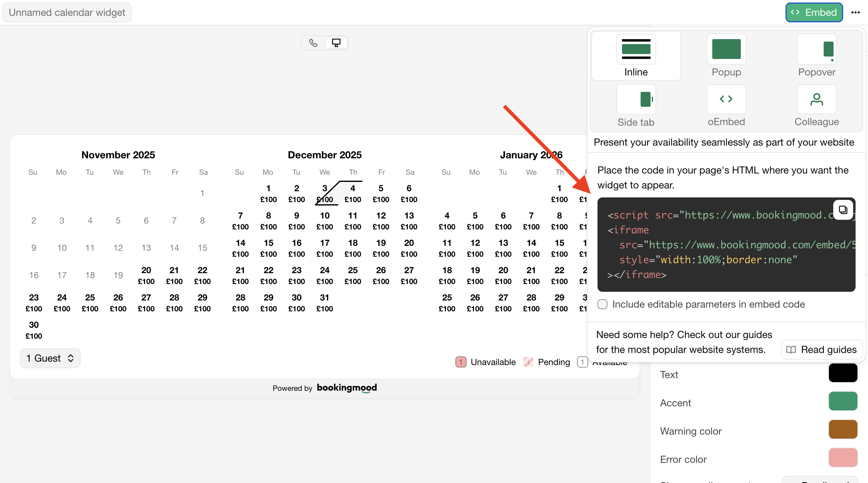Screen dimensions: 868x483
Task: Open the three-dot more options menu
Action: pyautogui.click(x=855, y=12)
